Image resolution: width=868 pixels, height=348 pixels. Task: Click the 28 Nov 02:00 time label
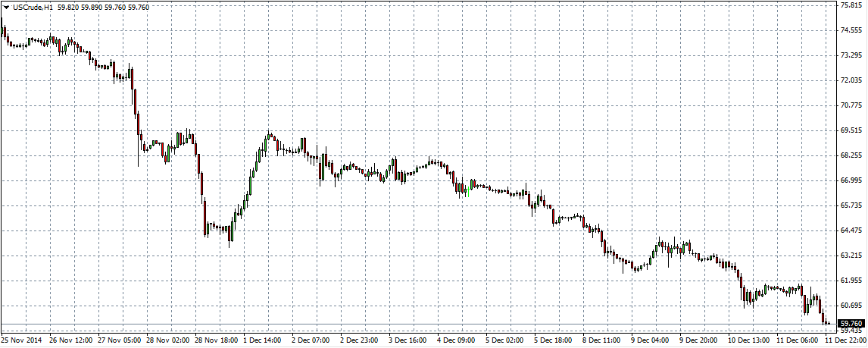167,340
